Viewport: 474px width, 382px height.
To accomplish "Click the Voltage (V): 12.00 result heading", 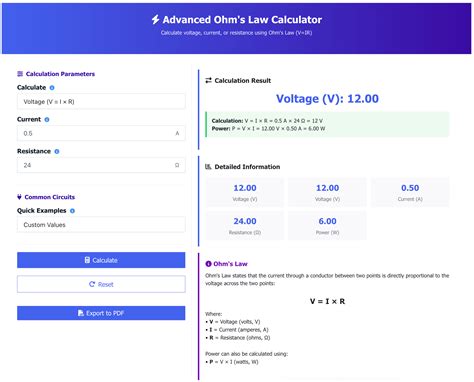I will point(327,99).
